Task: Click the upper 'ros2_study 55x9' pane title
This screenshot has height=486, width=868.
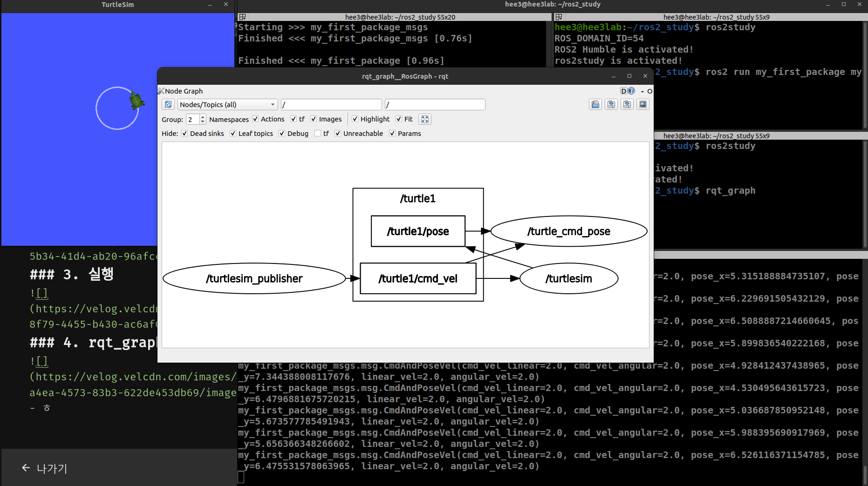Action: pos(717,17)
